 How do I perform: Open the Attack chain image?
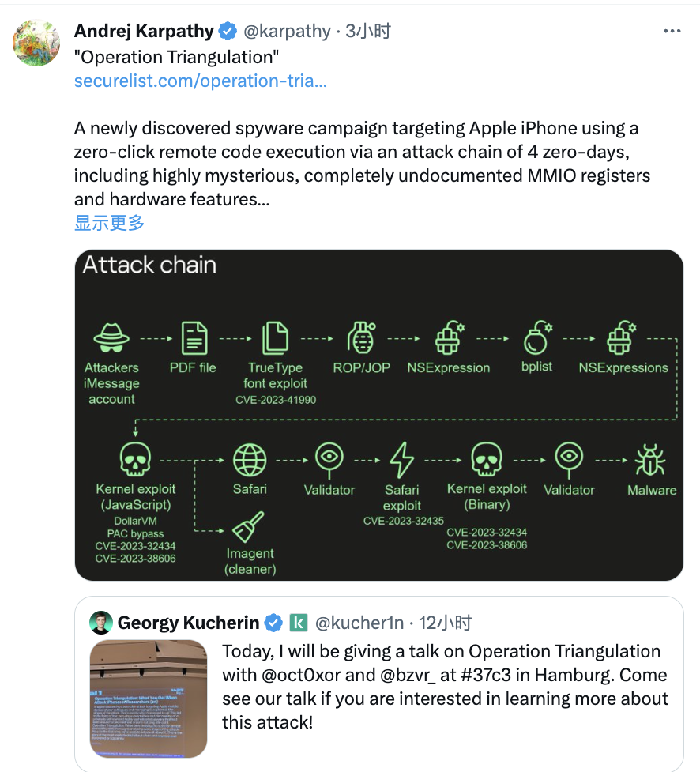[x=378, y=415]
